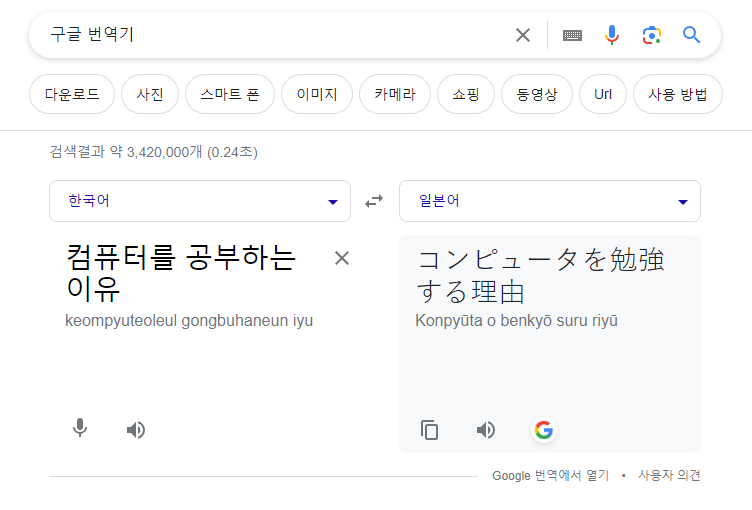Search the translation with the Google G icon
The height and width of the screenshot is (510, 752).
click(x=544, y=430)
